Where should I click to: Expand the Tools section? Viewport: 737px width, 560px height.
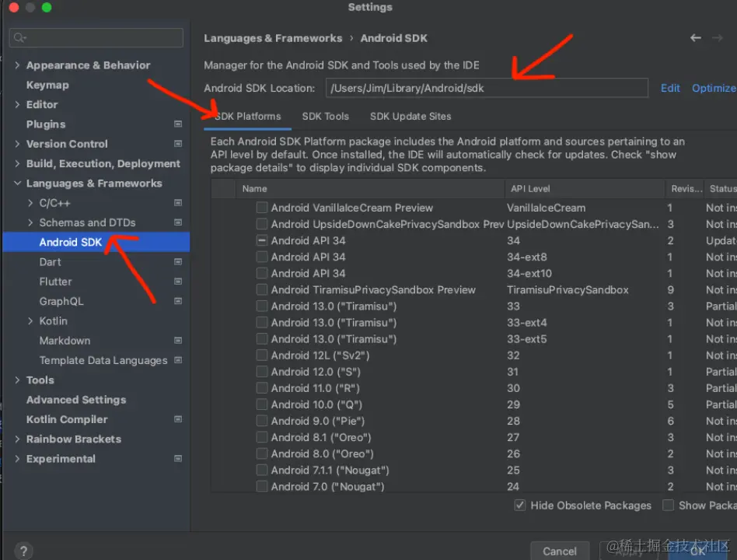point(17,380)
